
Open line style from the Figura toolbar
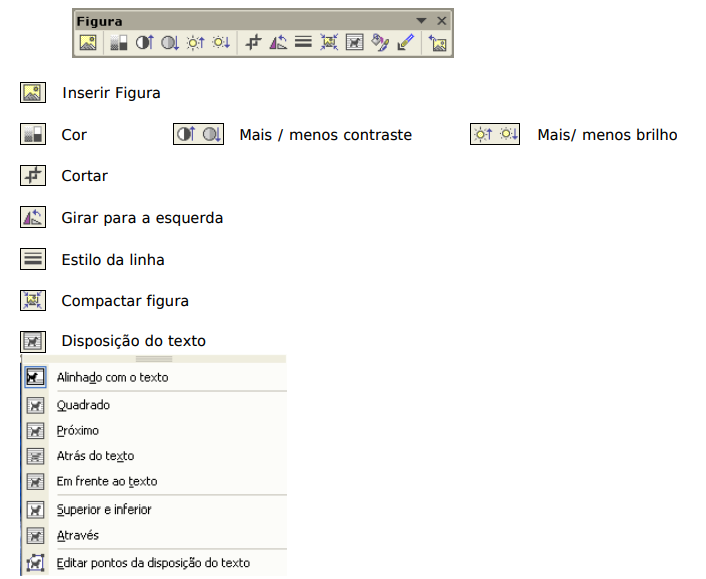(303, 43)
